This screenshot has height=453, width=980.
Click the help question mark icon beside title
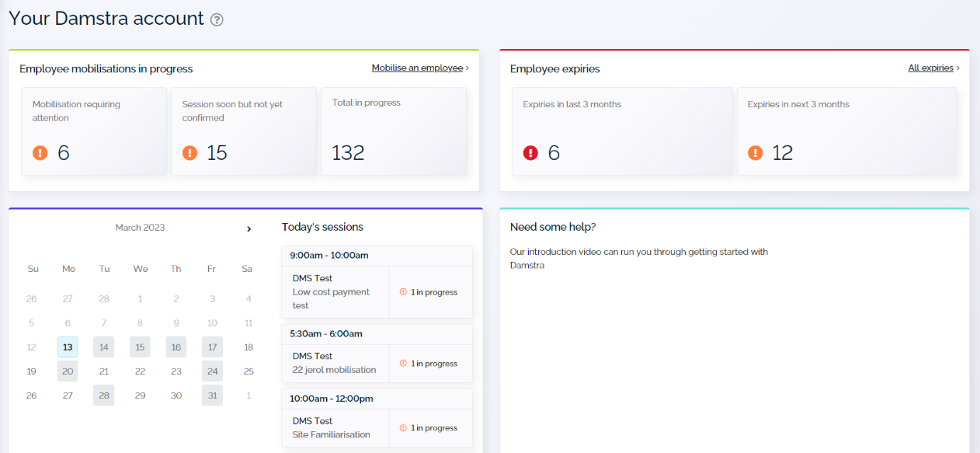click(217, 20)
